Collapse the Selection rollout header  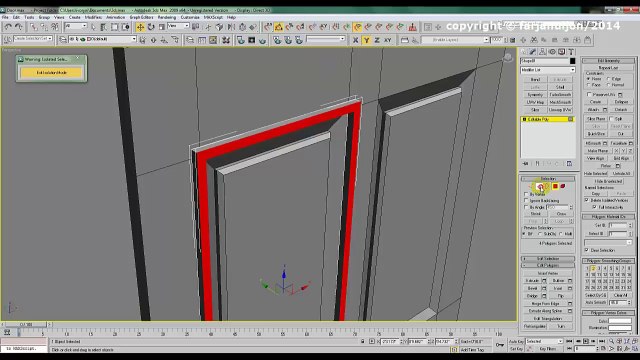click(548, 179)
